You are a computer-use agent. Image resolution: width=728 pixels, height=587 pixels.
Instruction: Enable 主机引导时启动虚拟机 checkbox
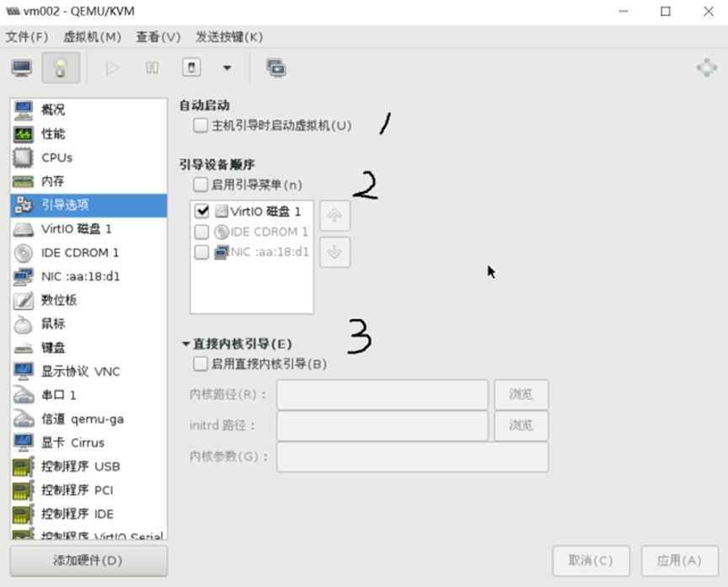click(201, 125)
